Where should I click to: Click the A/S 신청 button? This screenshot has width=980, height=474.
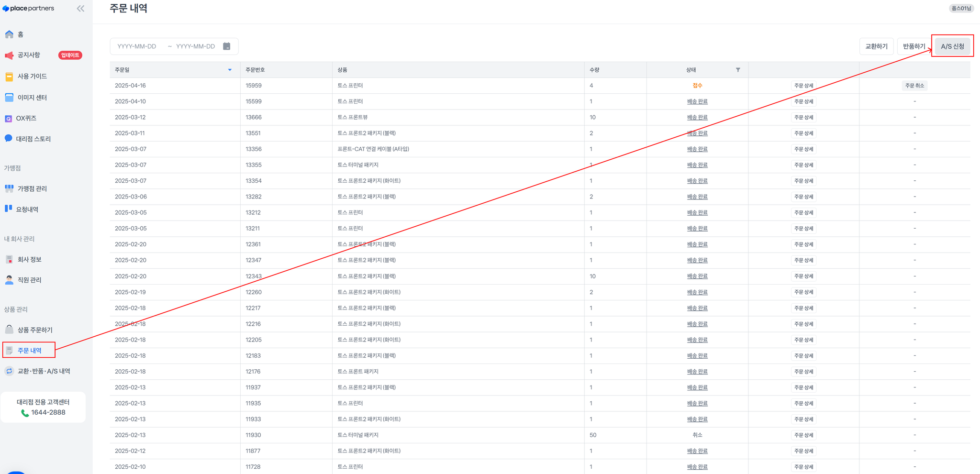952,46
